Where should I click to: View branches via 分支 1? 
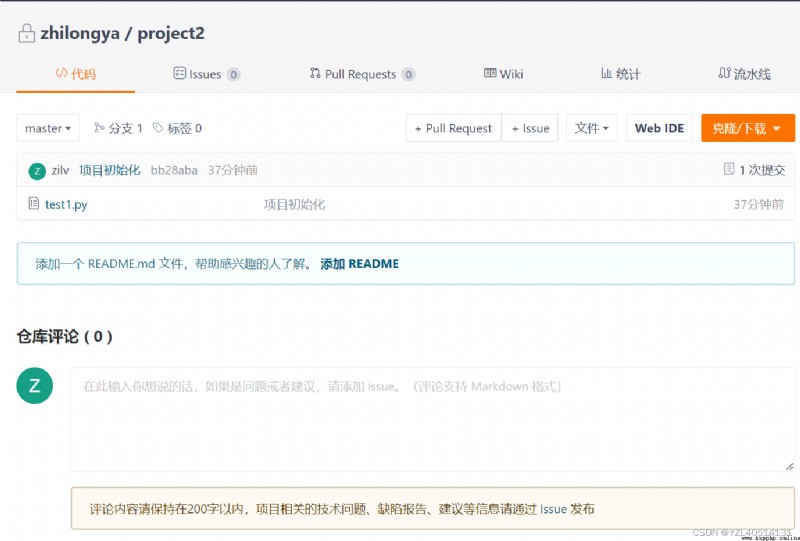point(118,128)
